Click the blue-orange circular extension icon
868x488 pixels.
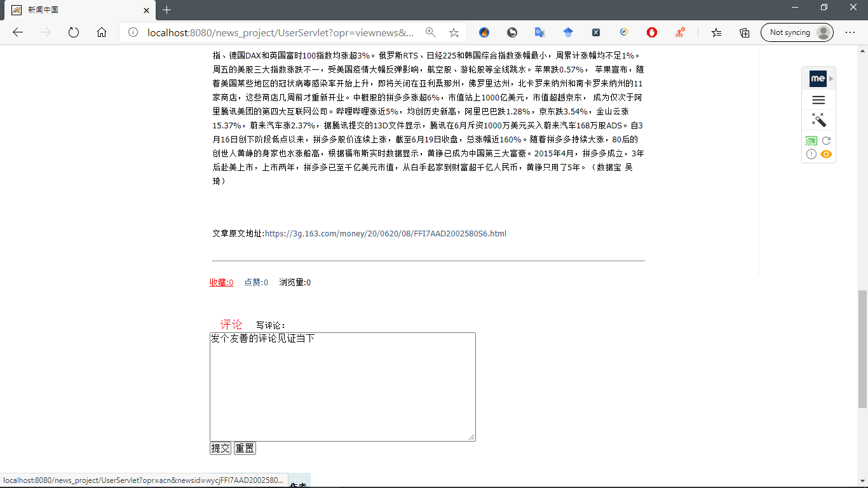624,32
